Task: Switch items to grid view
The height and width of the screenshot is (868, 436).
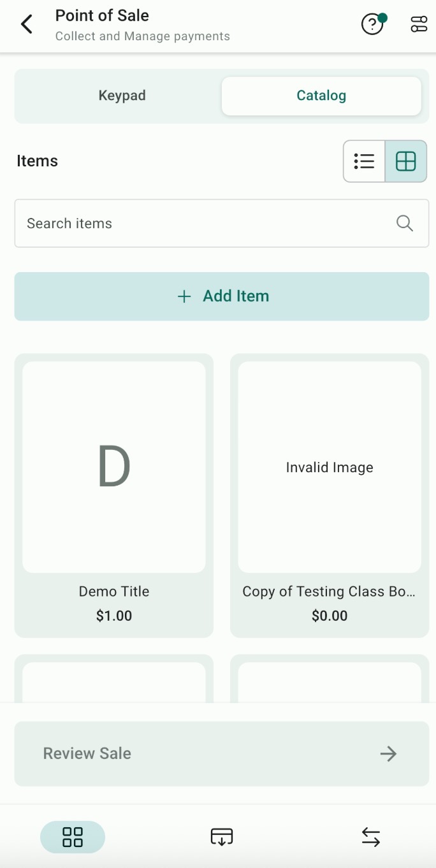Action: 406,161
